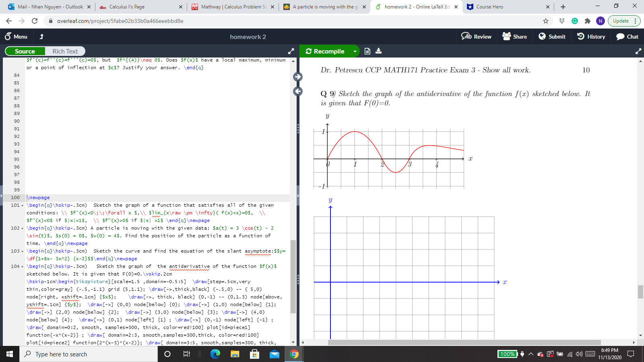View compile logs and output files
Screen dimensions: 644x362
pos(367,51)
